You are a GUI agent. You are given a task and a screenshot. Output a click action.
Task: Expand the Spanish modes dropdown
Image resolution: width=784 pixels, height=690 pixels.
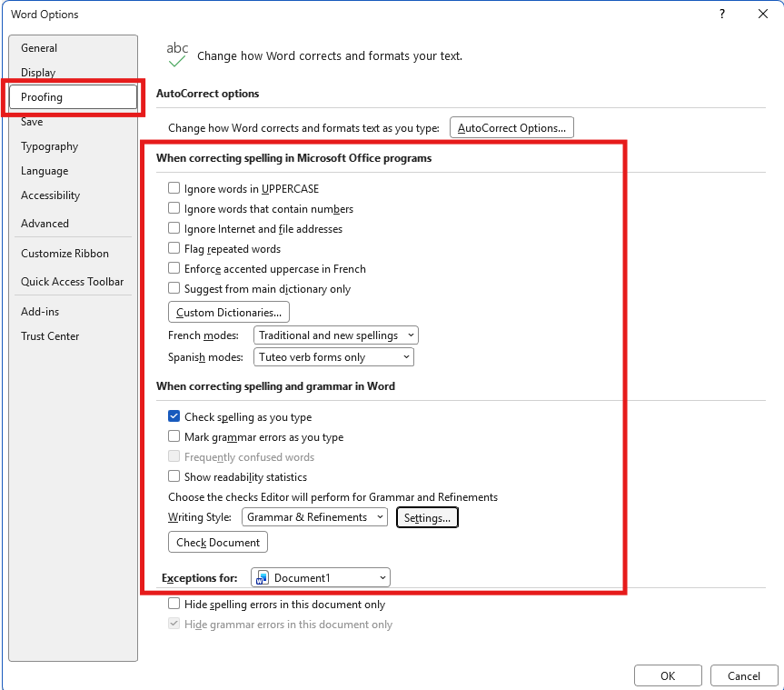coord(333,357)
